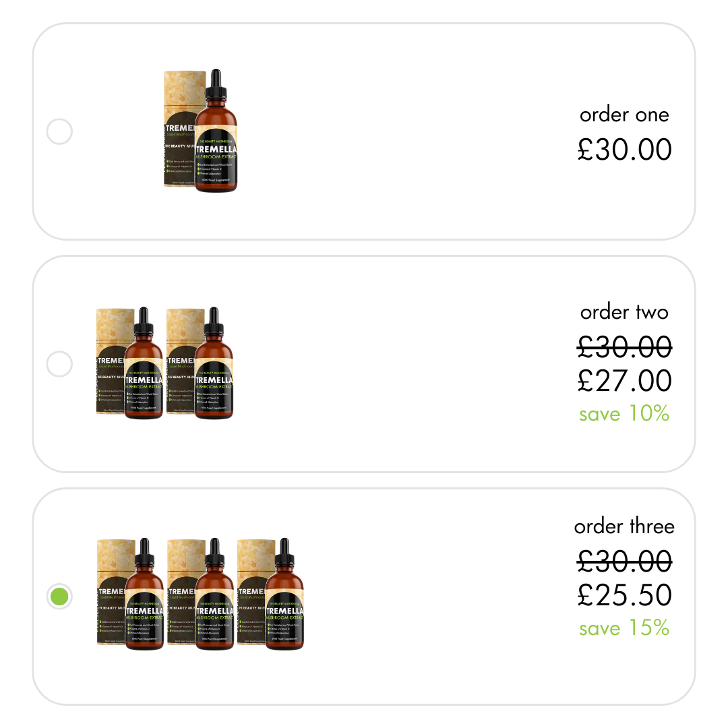
Task: Click the struck-through £30.00 in order two
Action: [x=624, y=347]
